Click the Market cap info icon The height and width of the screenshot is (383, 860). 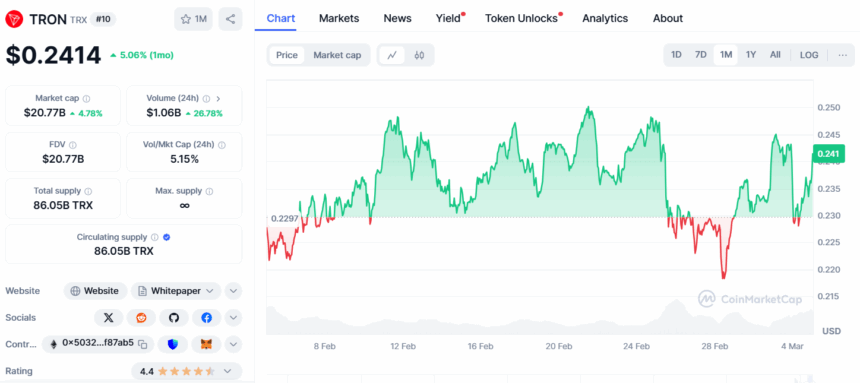[87, 99]
